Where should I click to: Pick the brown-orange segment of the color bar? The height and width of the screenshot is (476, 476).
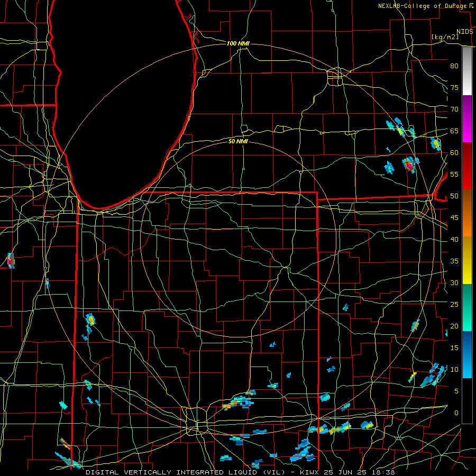[467, 213]
